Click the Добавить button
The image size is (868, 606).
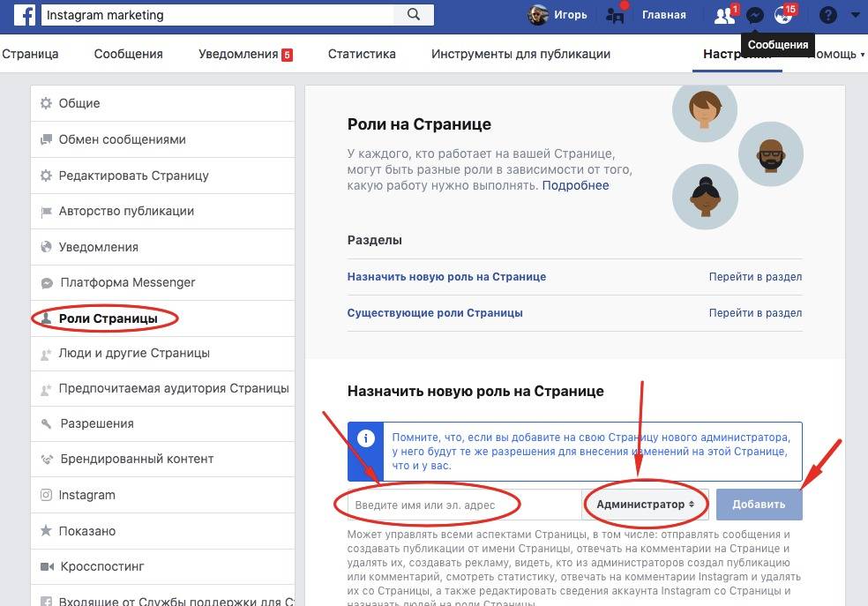coord(759,505)
